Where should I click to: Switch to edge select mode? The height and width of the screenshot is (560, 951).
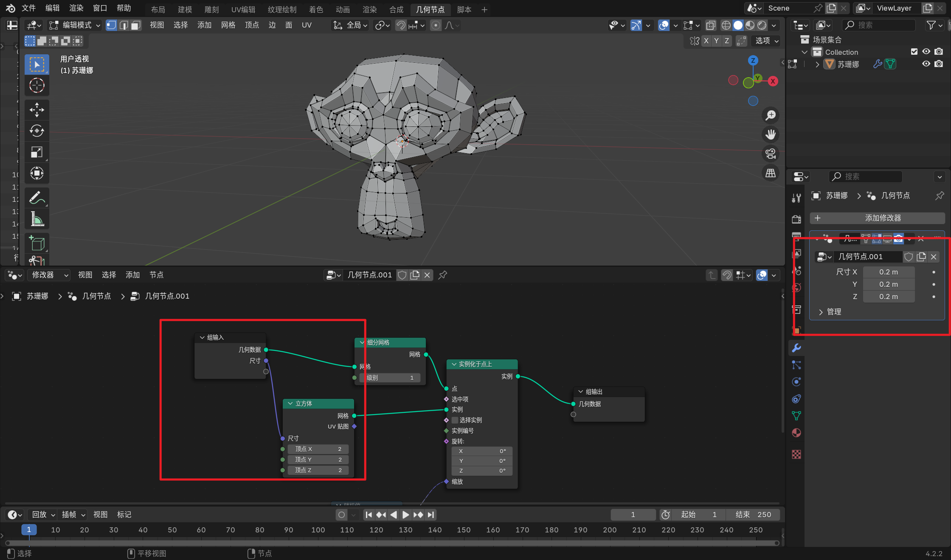tap(124, 25)
